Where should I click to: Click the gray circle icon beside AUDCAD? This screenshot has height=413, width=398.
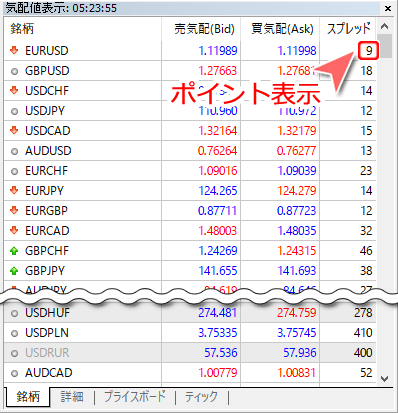click(14, 373)
